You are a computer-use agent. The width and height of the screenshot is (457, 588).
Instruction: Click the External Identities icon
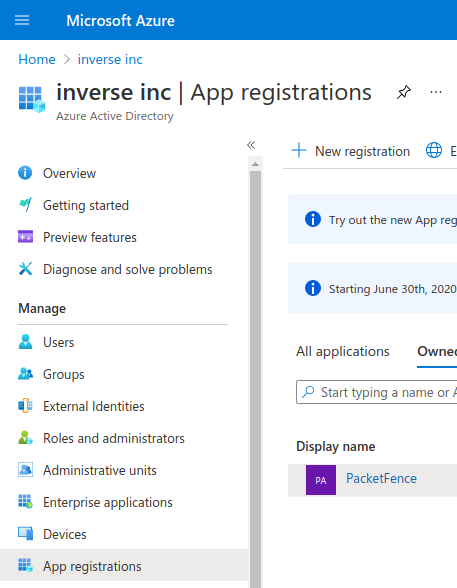25,406
